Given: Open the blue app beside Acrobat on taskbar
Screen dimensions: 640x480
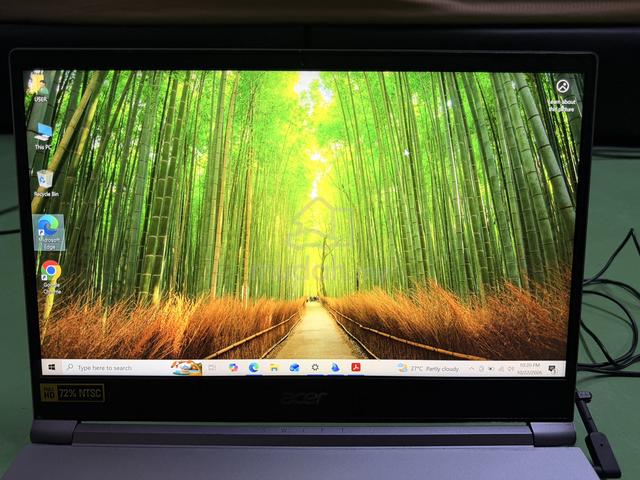Looking at the screenshot, I should (x=335, y=368).
